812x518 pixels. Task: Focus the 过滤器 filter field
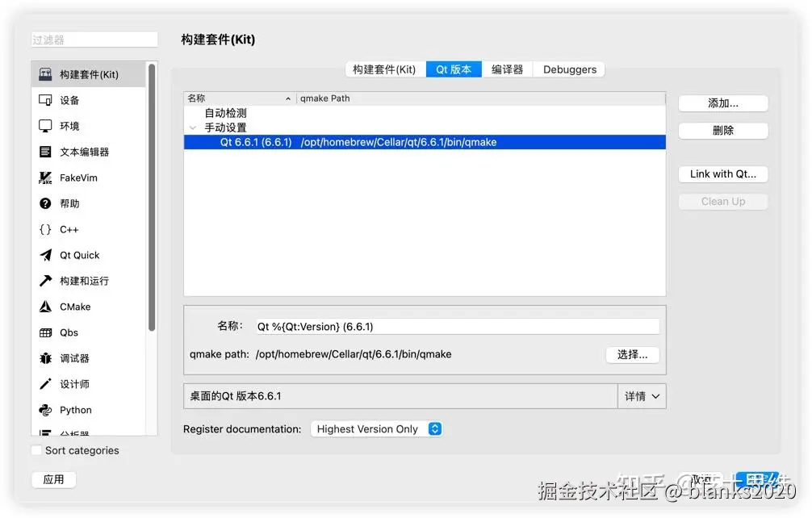(94, 40)
